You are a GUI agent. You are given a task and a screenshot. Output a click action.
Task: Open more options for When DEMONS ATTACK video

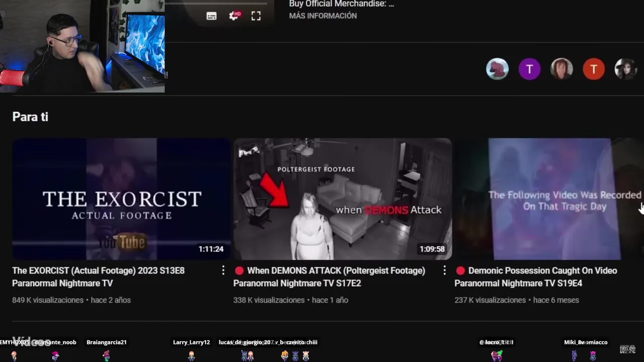click(444, 270)
